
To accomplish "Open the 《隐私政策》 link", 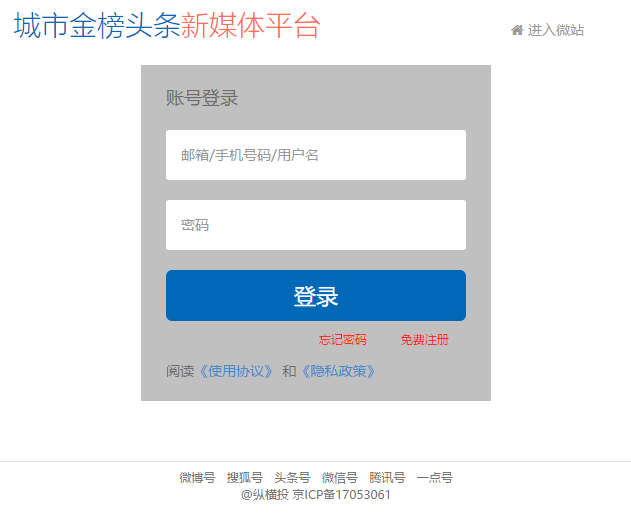I will coord(339,371).
